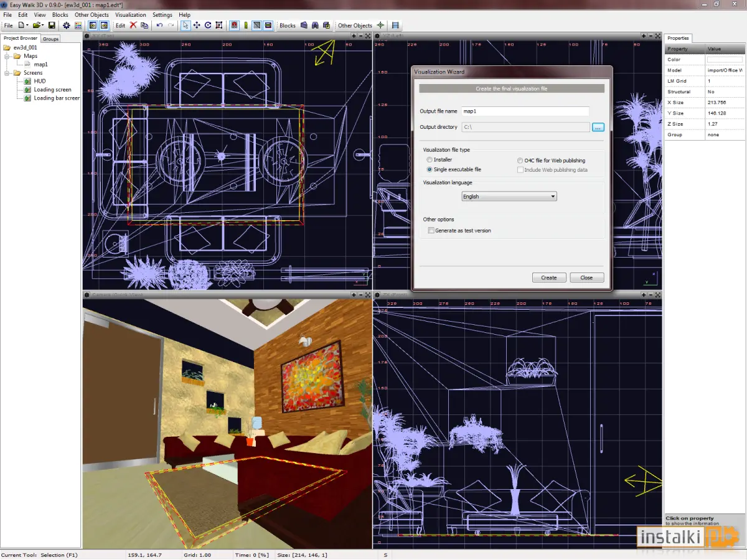Zoom in top-left viewport with its plus icon
Image resolution: width=747 pixels, height=560 pixels.
[354, 36]
